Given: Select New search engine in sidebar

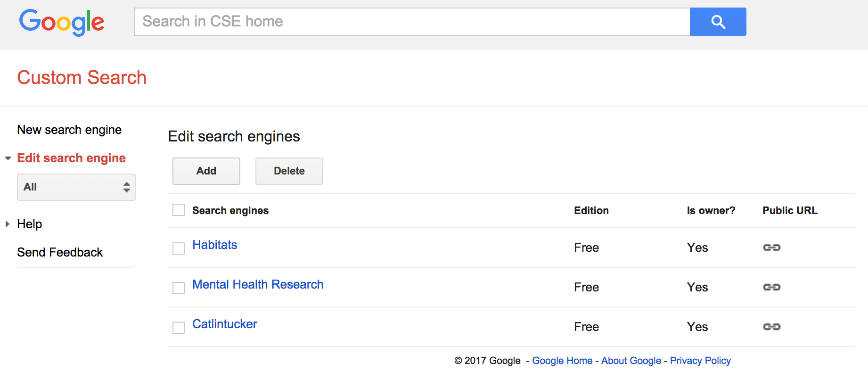Looking at the screenshot, I should pos(69,129).
